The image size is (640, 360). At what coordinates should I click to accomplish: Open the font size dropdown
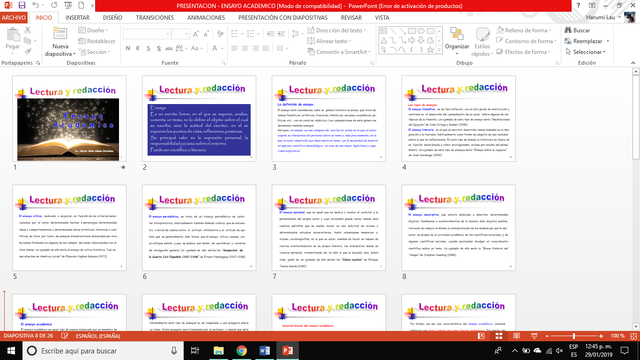[187, 34]
